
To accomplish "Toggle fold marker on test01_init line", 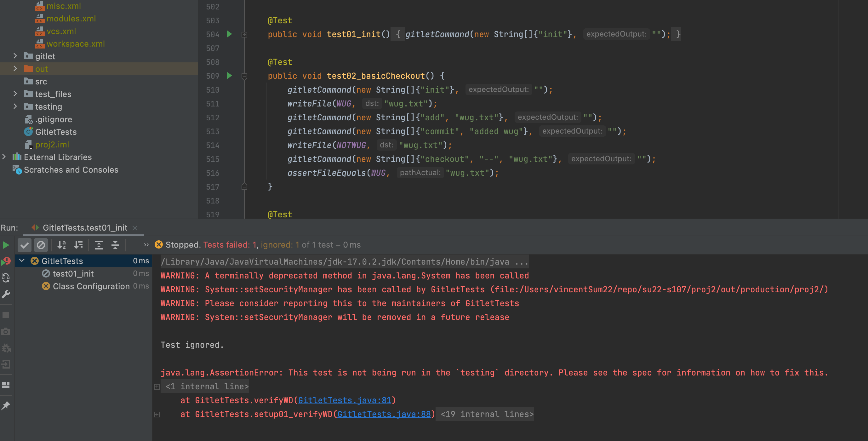I will (x=244, y=35).
